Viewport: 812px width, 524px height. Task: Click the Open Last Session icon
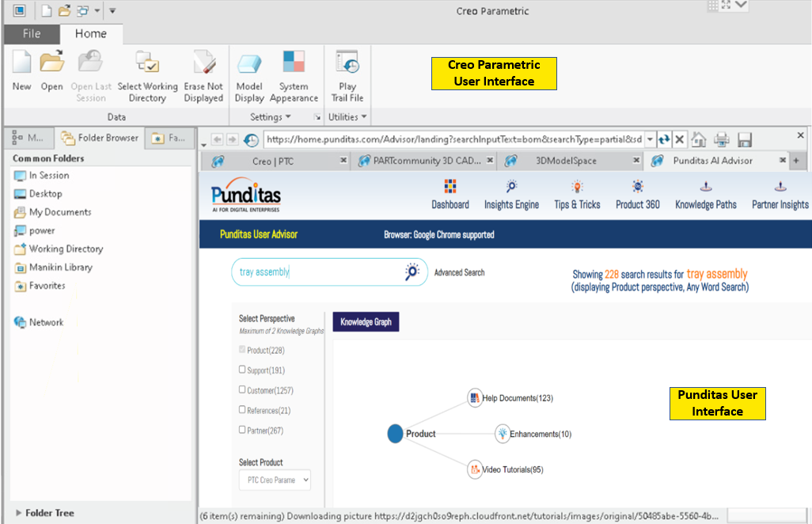tap(91, 62)
